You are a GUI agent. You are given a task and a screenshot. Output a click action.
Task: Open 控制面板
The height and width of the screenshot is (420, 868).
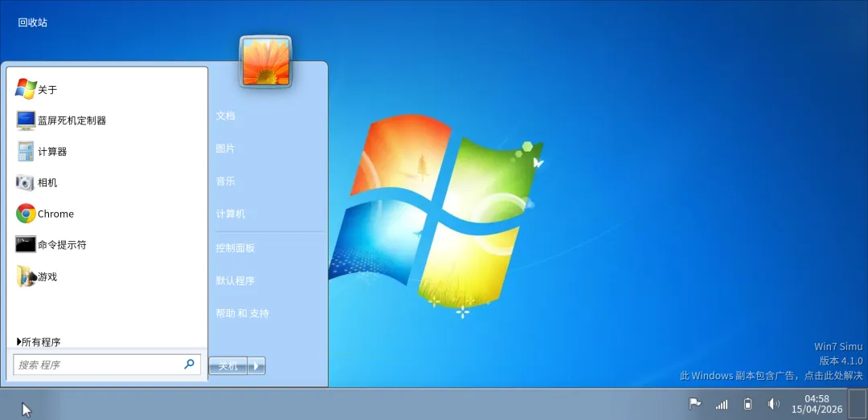pos(235,248)
